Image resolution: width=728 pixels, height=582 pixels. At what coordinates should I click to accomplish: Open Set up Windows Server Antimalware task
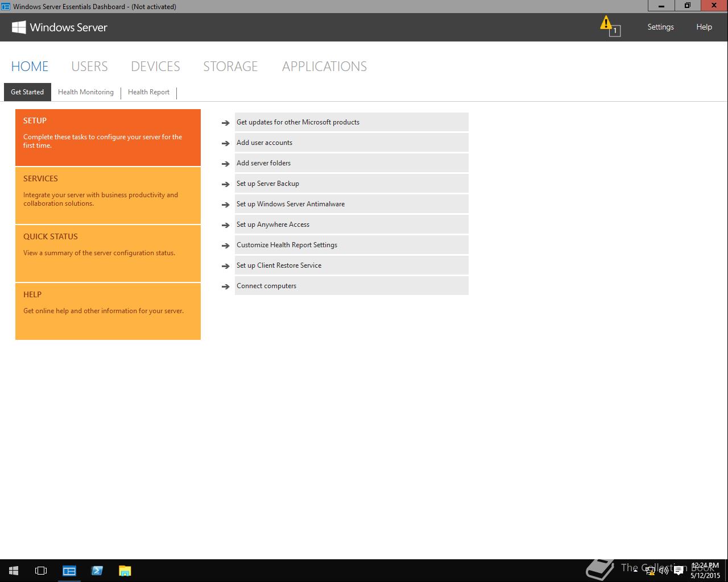tap(351, 204)
